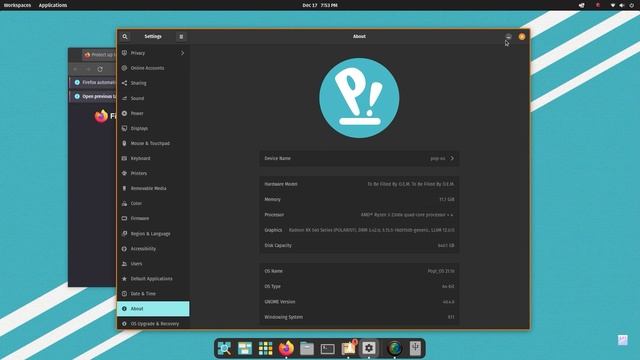Click the Windowing System row
This screenshot has width=640, height=360.
[x=359, y=317]
